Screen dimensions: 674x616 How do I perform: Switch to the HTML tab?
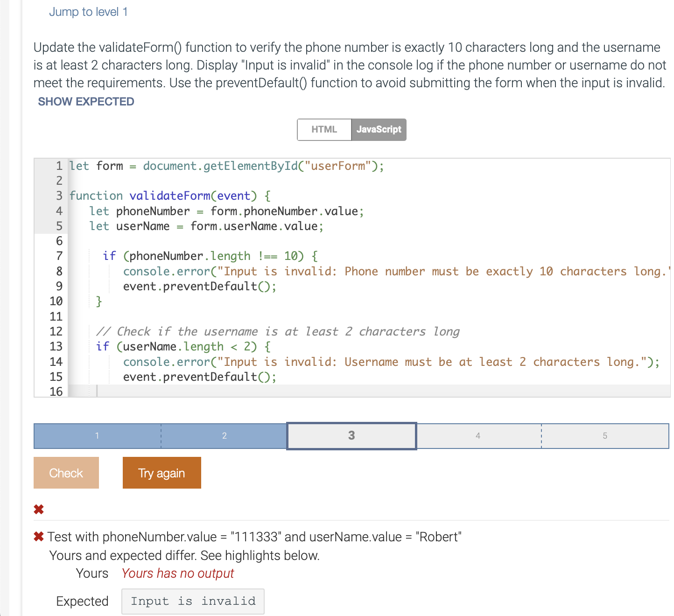pos(324,129)
